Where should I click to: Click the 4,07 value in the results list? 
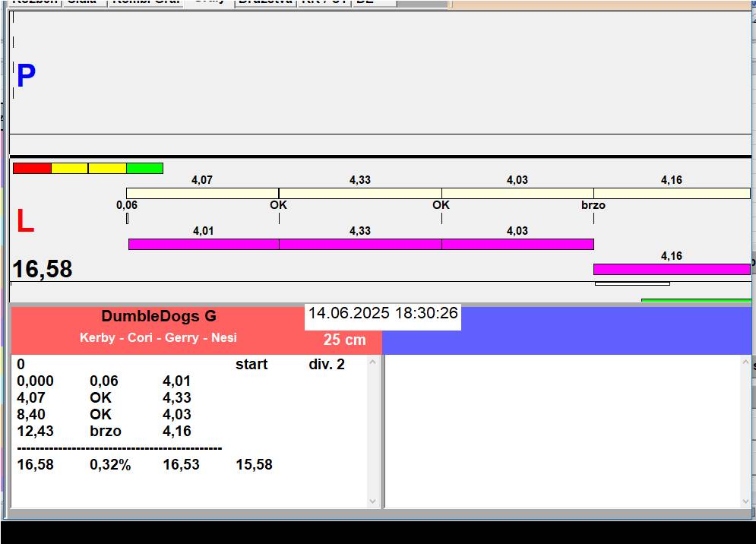click(31, 398)
